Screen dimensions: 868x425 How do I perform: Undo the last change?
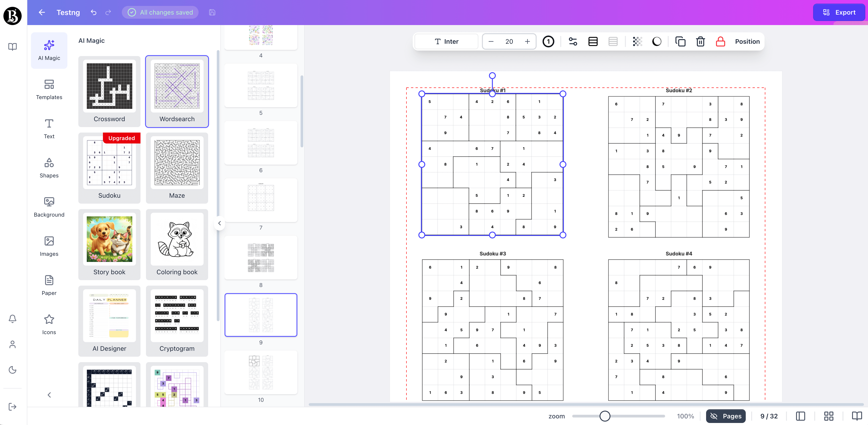point(93,13)
